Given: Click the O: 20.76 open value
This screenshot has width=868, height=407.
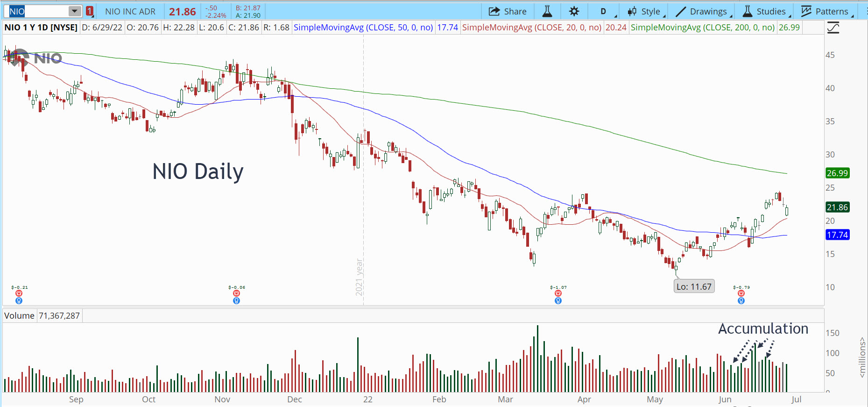Looking at the screenshot, I should [x=142, y=28].
